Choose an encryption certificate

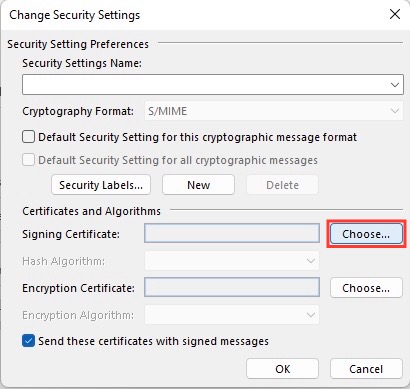(366, 288)
